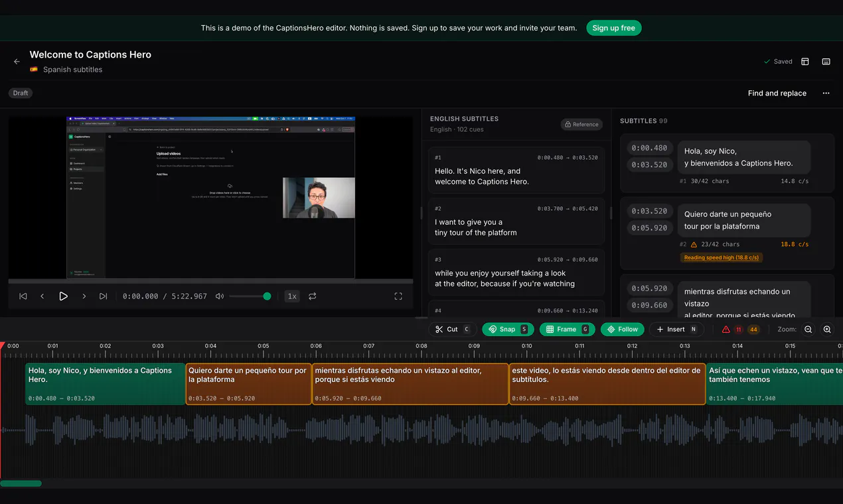Seek using the video progress bar
Viewport: 843px width, 504px height.
coord(210,281)
